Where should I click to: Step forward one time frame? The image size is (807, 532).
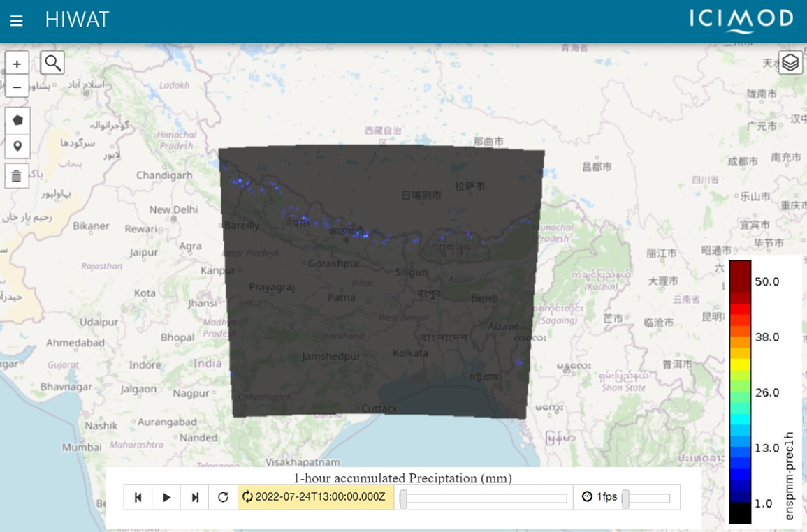195,497
